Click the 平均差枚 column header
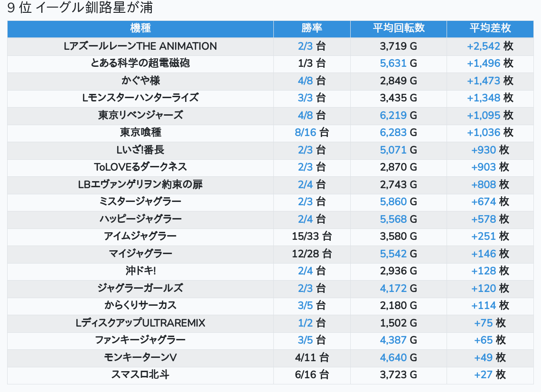Viewport: 541px width, 392px height. tap(490, 28)
